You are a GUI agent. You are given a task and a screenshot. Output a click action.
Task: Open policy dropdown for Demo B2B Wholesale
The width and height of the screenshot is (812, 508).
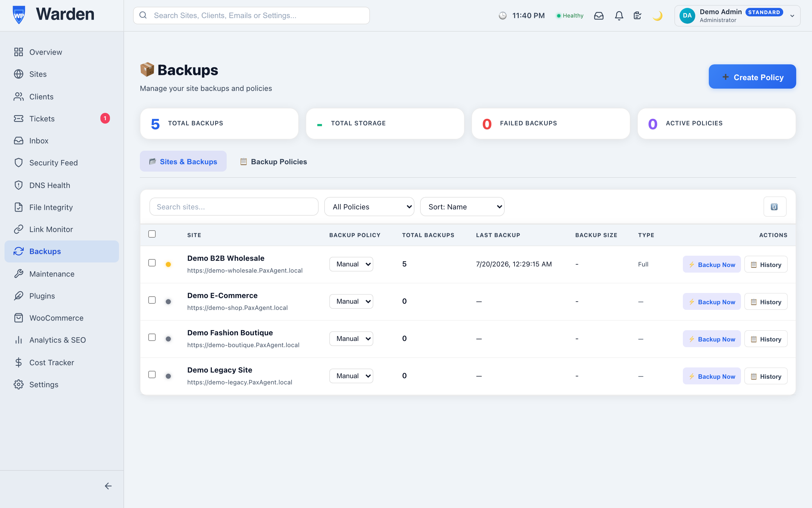pos(351,264)
